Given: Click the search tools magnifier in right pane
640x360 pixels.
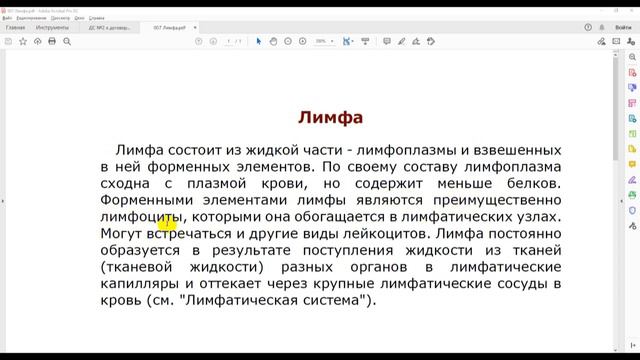Looking at the screenshot, I should pos(632,57).
